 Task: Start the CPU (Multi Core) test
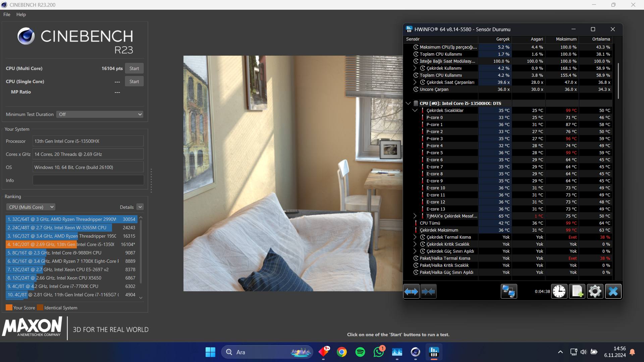pos(134,68)
